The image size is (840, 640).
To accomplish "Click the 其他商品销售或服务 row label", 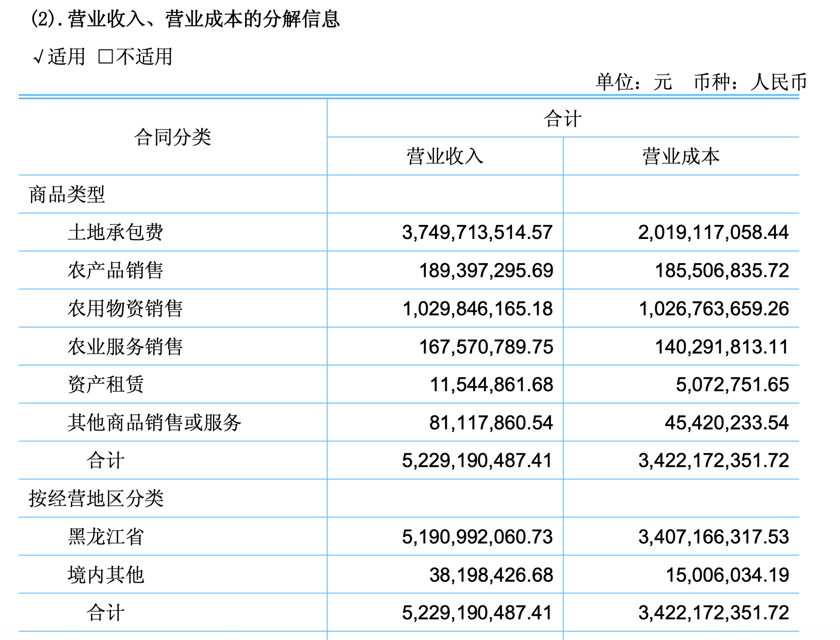I will pos(154,423).
